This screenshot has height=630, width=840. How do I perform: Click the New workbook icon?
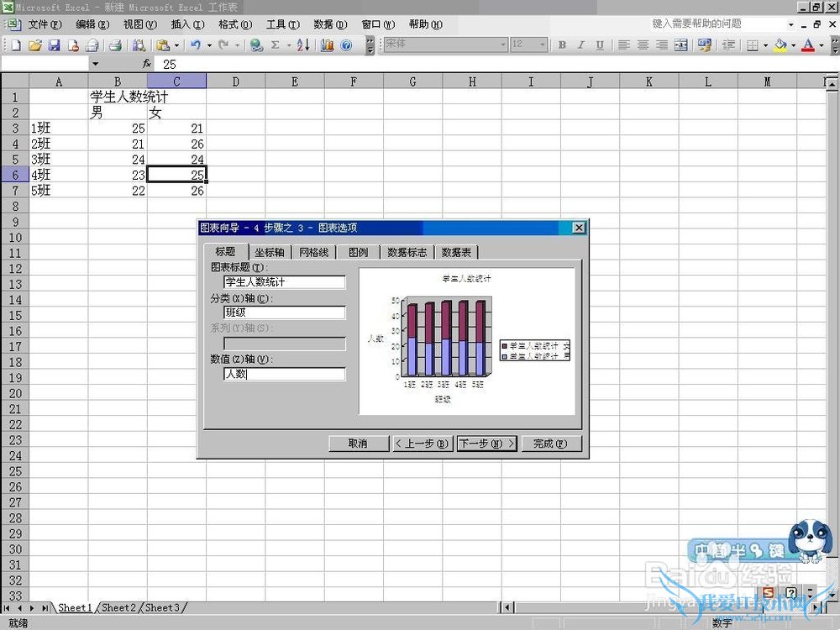[15, 45]
